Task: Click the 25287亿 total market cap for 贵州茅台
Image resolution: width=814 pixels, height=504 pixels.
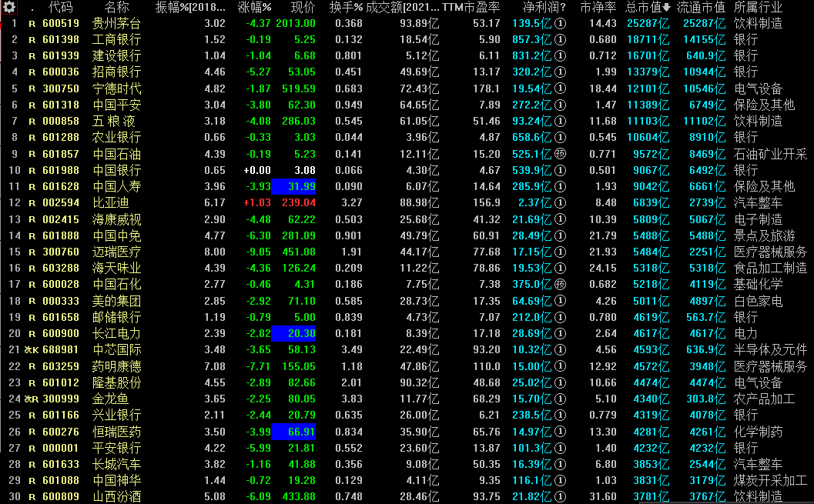Action: tap(648, 23)
